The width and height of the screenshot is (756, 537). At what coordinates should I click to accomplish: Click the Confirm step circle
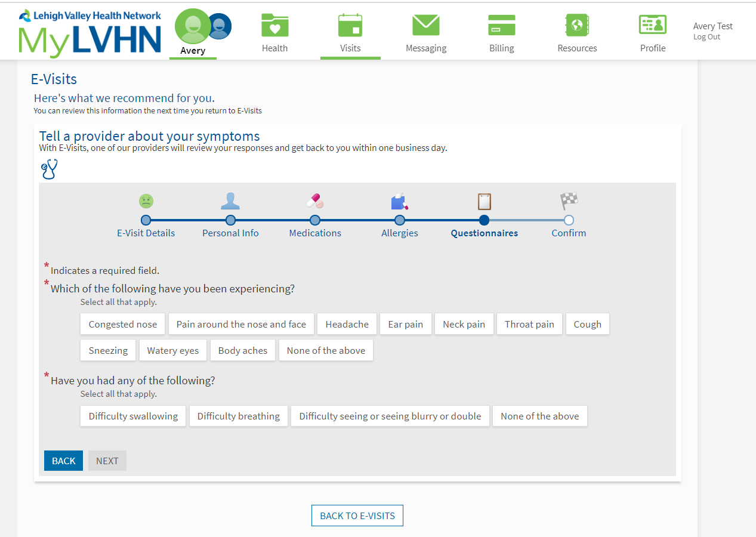coord(569,220)
